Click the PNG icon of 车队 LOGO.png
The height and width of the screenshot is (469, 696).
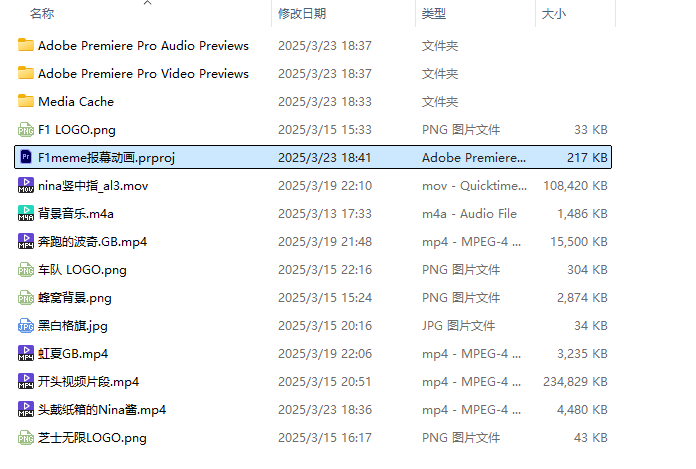tap(26, 269)
